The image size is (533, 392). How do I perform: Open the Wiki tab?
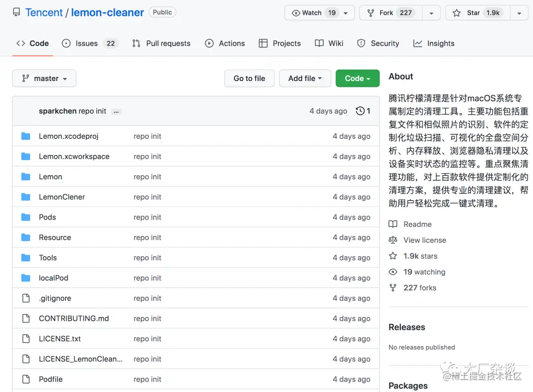[329, 43]
